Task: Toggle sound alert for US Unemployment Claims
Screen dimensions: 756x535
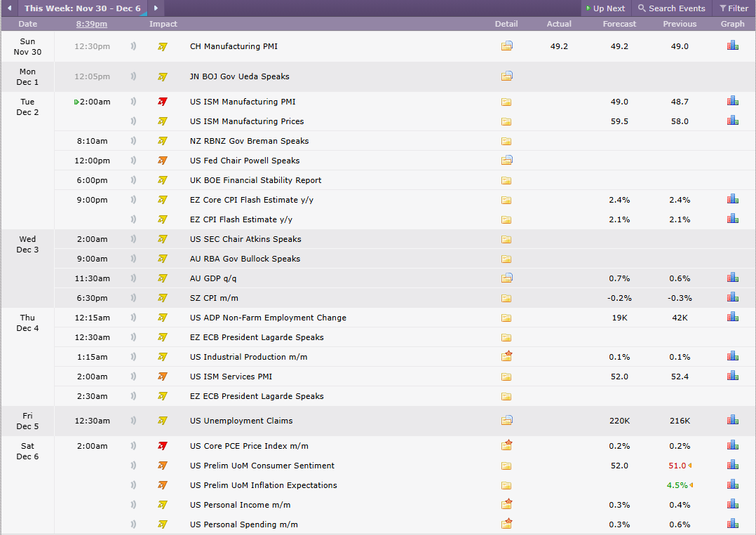Action: (x=133, y=420)
